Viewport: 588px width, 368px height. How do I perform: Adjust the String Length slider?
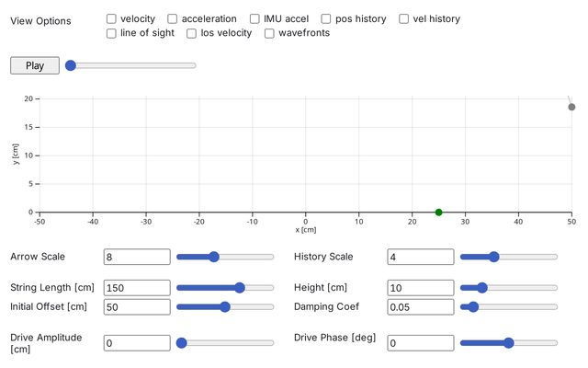(x=225, y=288)
